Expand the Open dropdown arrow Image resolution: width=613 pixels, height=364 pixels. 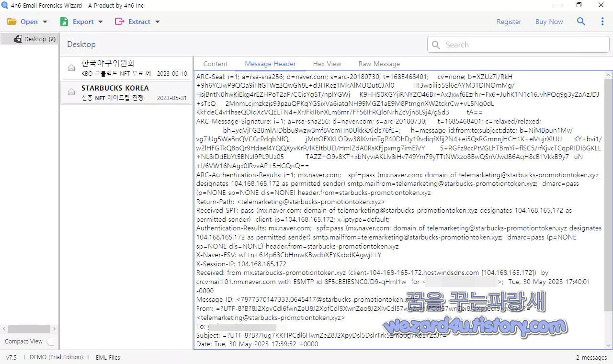pos(45,22)
